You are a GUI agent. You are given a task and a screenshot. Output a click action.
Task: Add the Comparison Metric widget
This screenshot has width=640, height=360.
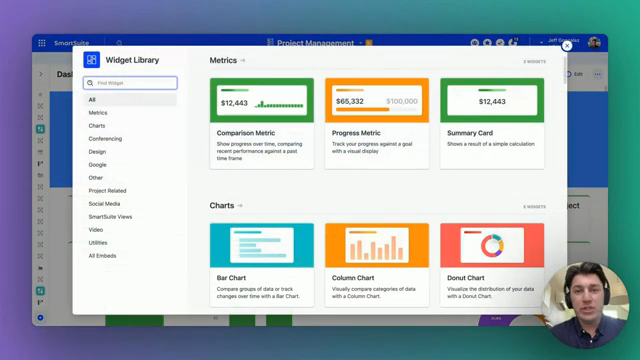click(262, 123)
